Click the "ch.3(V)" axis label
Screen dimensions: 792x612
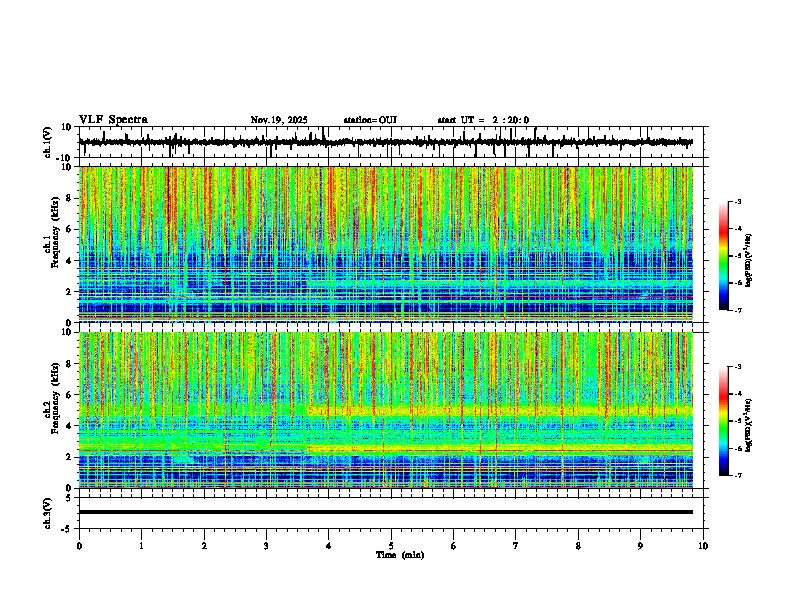tap(47, 513)
